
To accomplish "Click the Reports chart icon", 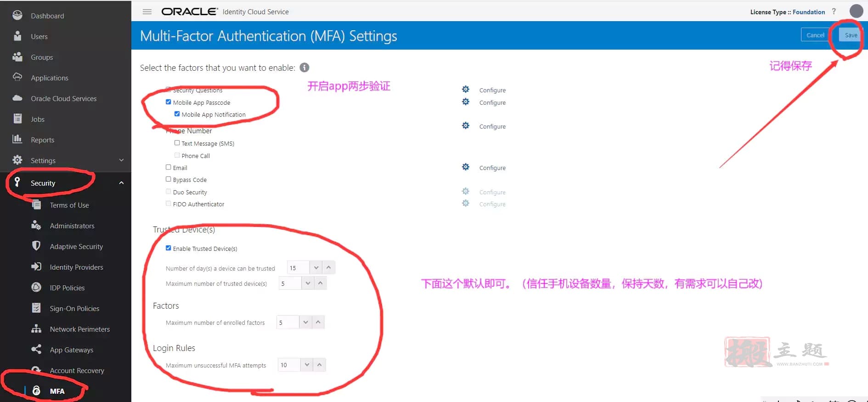I will click(x=17, y=139).
